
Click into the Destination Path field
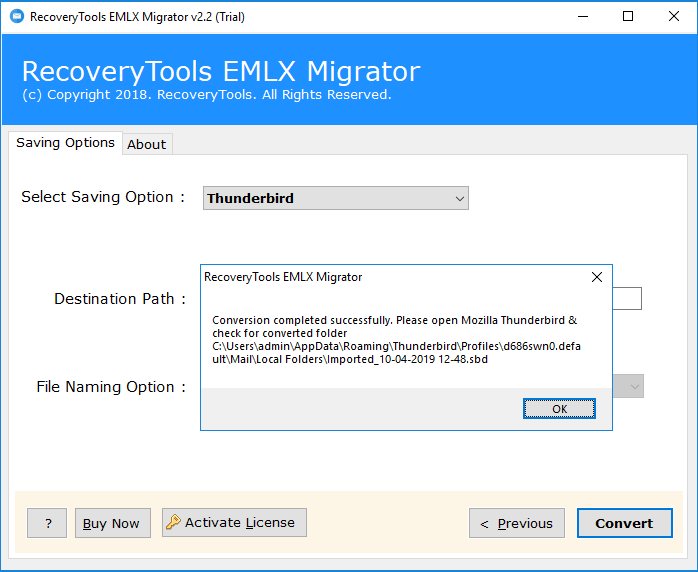pyautogui.click(x=627, y=298)
